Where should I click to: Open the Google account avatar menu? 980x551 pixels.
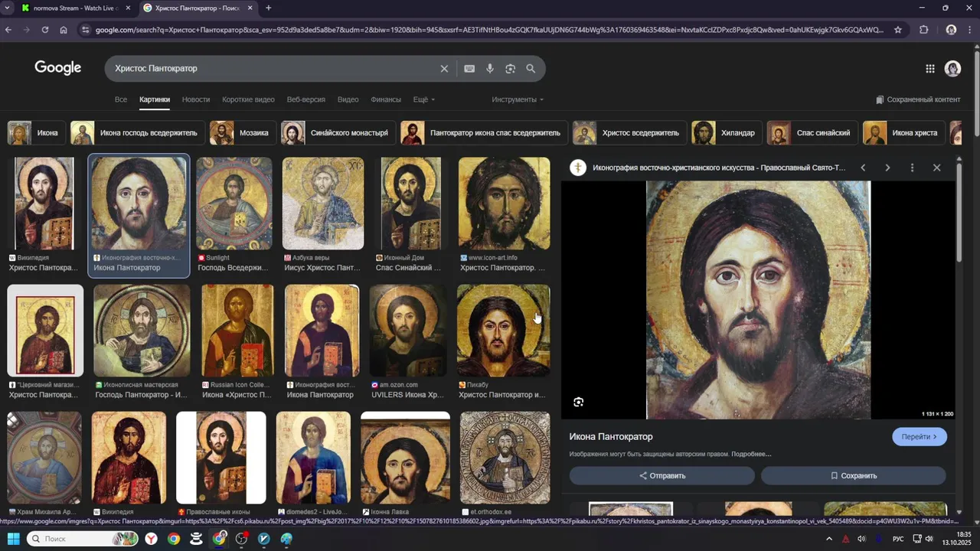pos(952,69)
